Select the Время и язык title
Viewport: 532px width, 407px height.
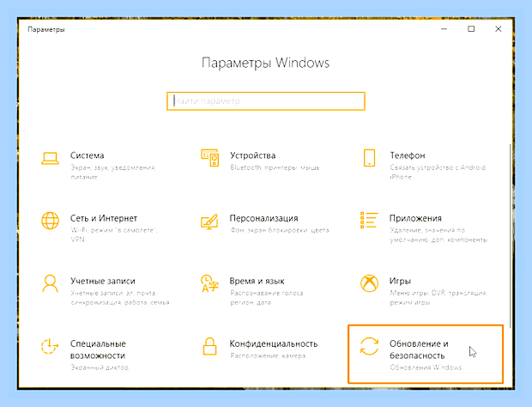point(257,281)
